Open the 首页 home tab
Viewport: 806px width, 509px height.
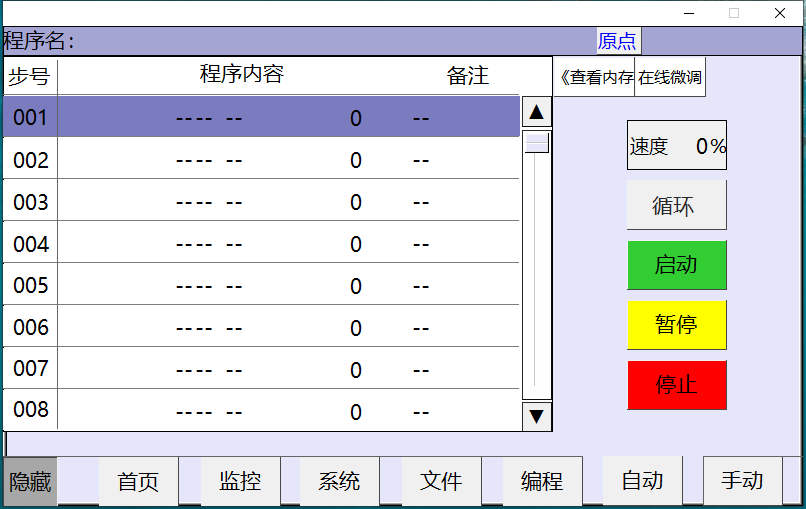click(x=138, y=482)
